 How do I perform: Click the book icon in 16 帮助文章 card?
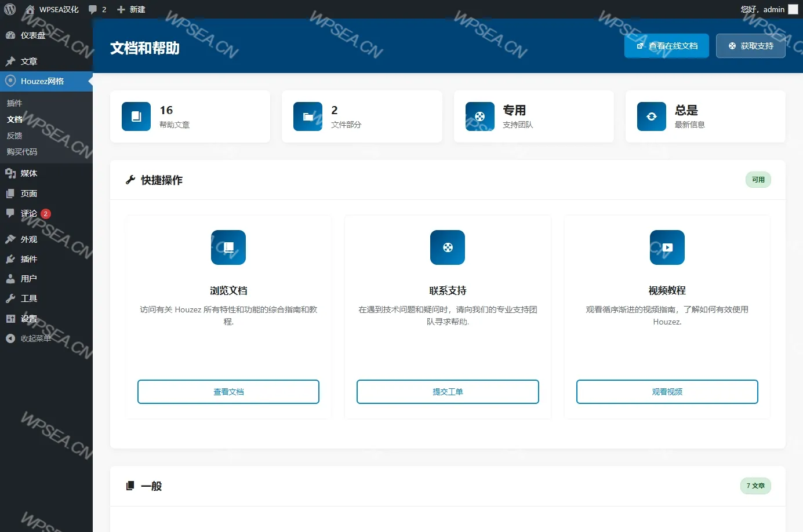pos(136,116)
